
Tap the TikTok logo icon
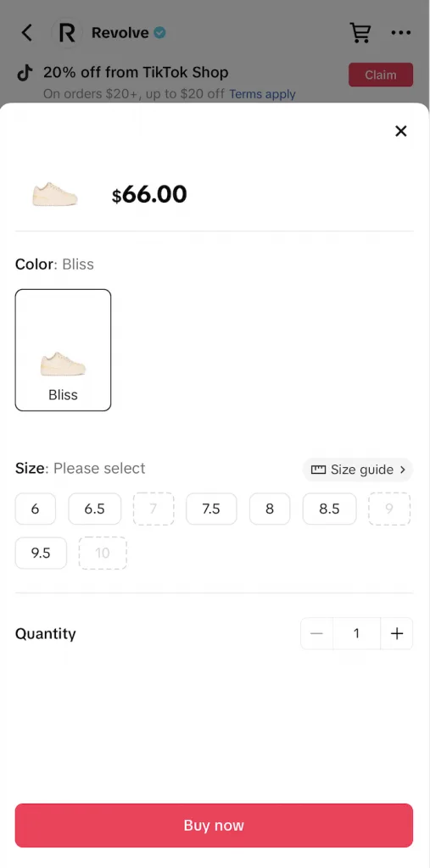25,73
